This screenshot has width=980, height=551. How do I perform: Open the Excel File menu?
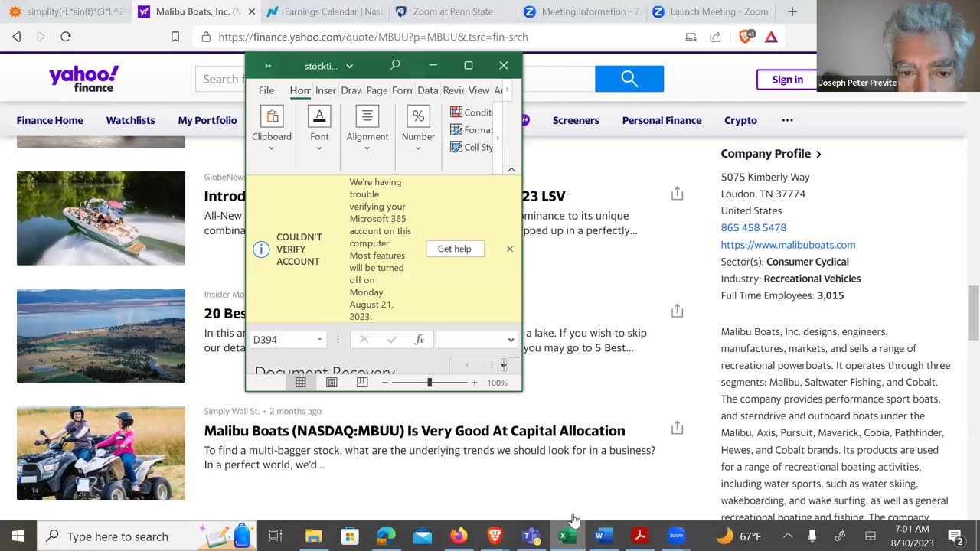(266, 90)
